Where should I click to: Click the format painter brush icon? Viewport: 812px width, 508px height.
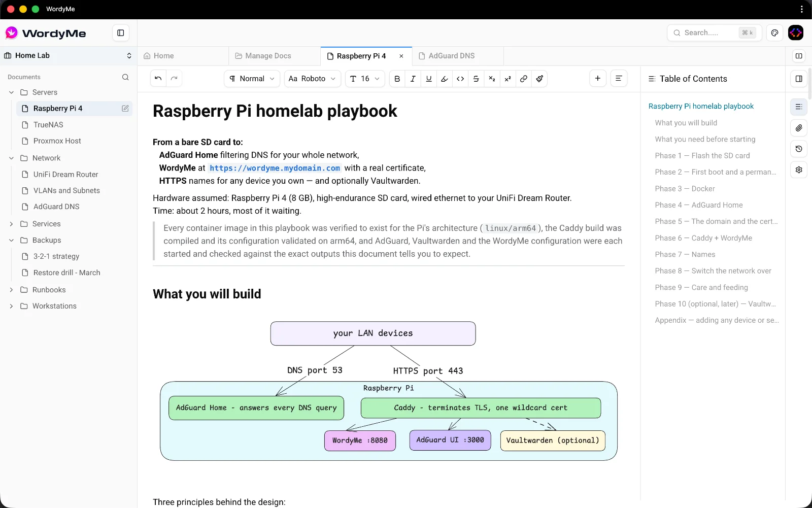click(x=539, y=79)
